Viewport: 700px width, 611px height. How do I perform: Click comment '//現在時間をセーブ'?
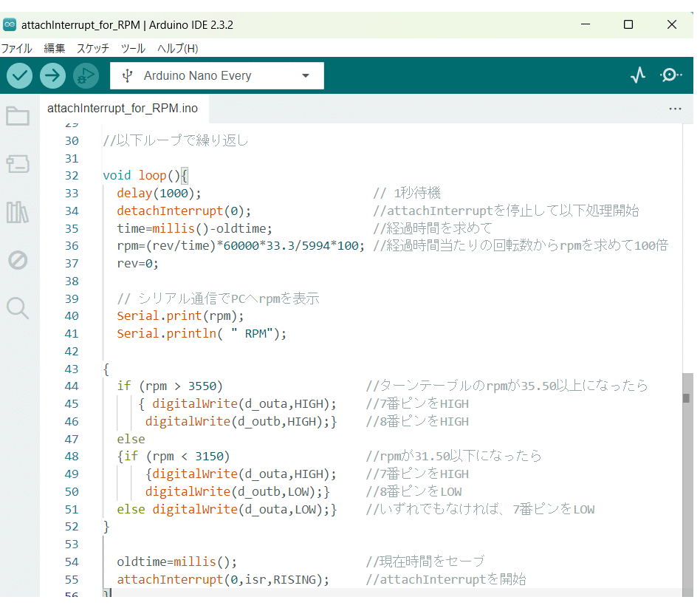click(x=425, y=561)
